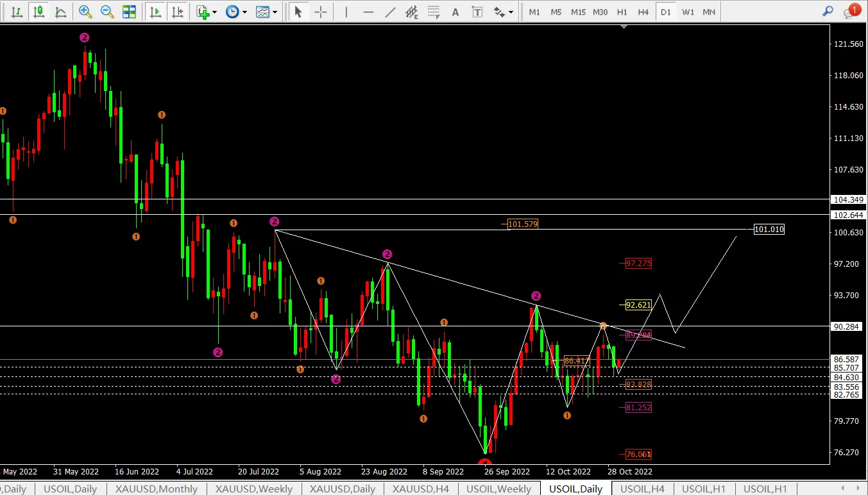
Task: Switch to M1 timeframe
Action: (x=534, y=12)
